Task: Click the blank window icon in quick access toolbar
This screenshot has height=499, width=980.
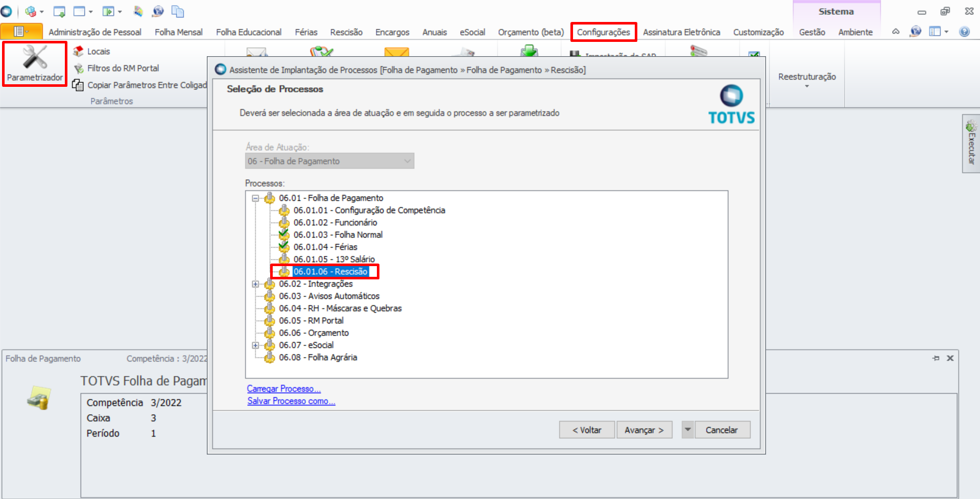Action: coord(79,11)
